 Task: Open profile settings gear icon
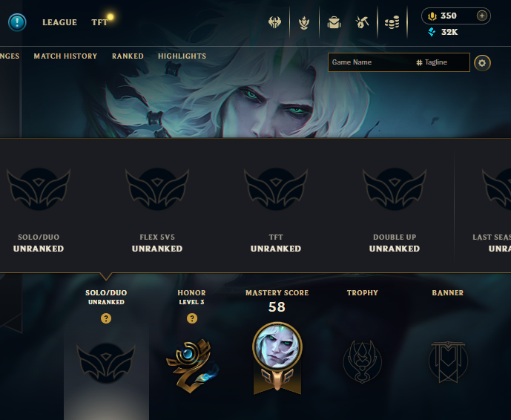[x=482, y=62]
